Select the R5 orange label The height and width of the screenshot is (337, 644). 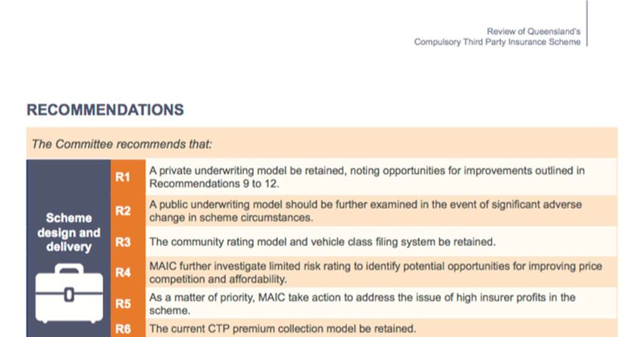[x=123, y=304]
